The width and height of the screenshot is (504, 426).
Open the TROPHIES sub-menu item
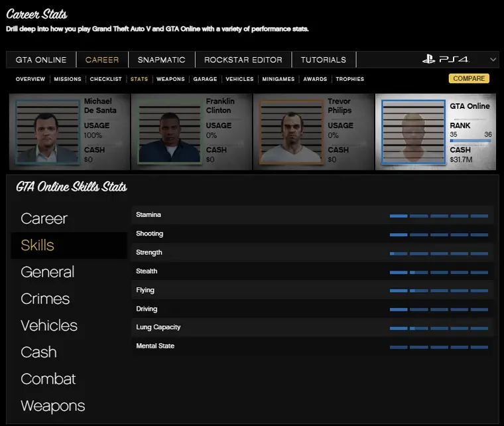[349, 79]
